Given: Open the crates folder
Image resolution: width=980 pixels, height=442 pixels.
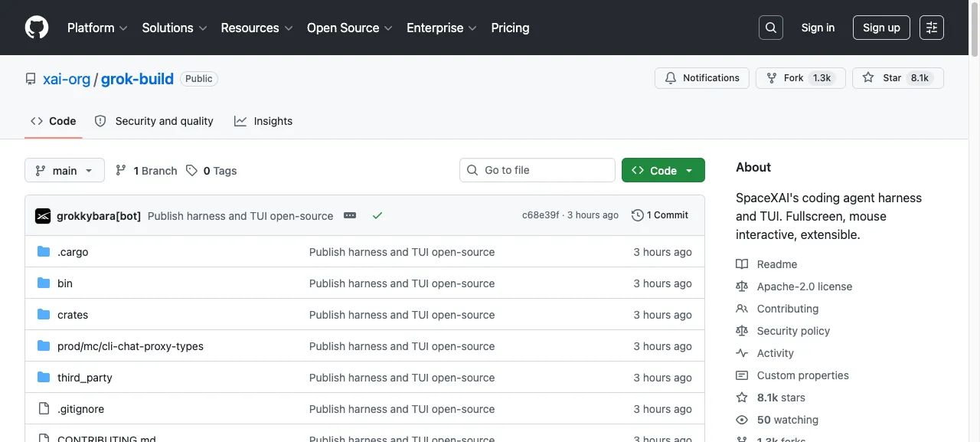Looking at the screenshot, I should point(73,315).
